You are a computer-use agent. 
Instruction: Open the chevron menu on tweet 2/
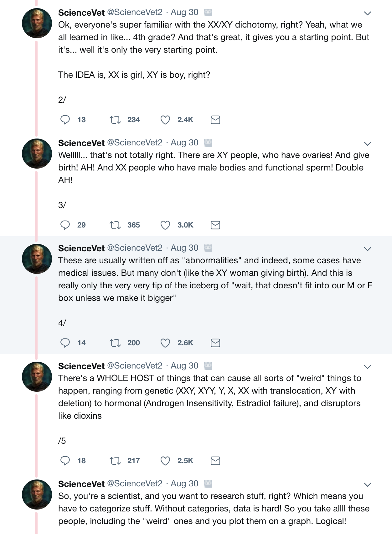click(x=368, y=13)
